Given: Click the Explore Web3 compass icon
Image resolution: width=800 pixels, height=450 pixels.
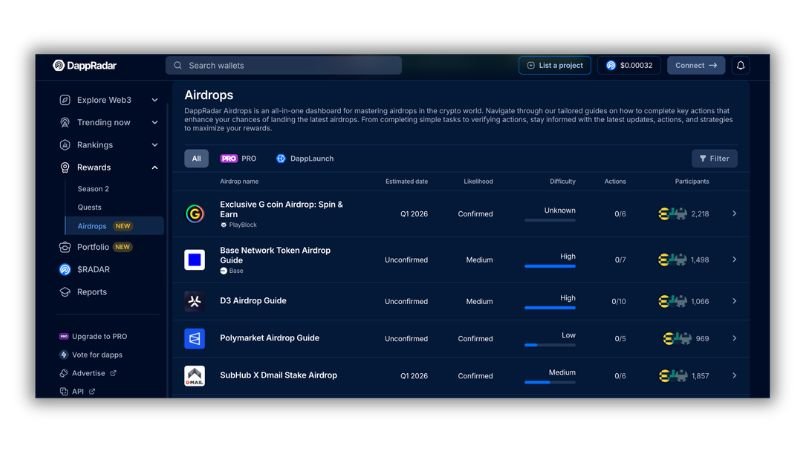Looking at the screenshot, I should 65,100.
